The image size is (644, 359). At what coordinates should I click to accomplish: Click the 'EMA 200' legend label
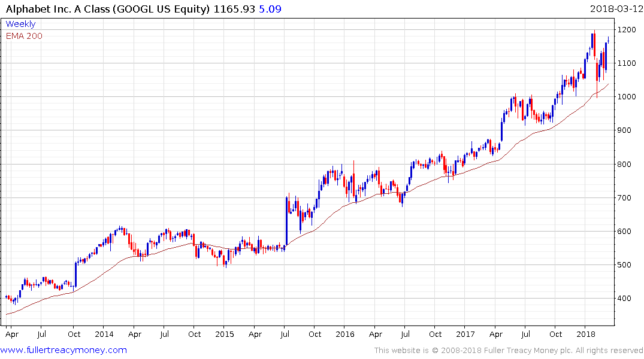click(24, 36)
